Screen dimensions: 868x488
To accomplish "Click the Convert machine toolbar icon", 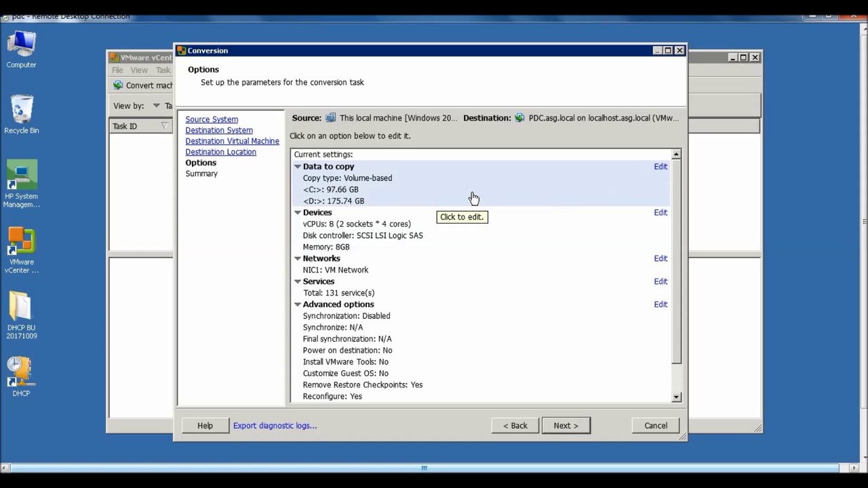I will point(118,85).
